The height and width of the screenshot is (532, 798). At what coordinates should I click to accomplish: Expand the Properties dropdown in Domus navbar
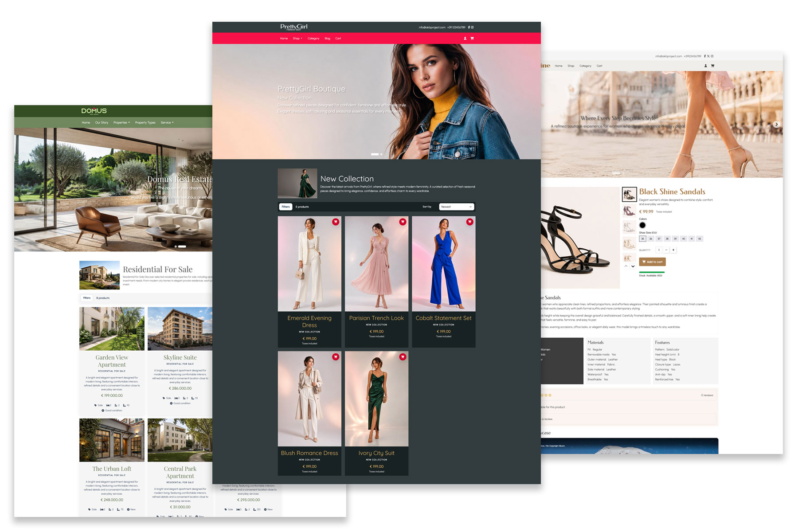tap(121, 122)
